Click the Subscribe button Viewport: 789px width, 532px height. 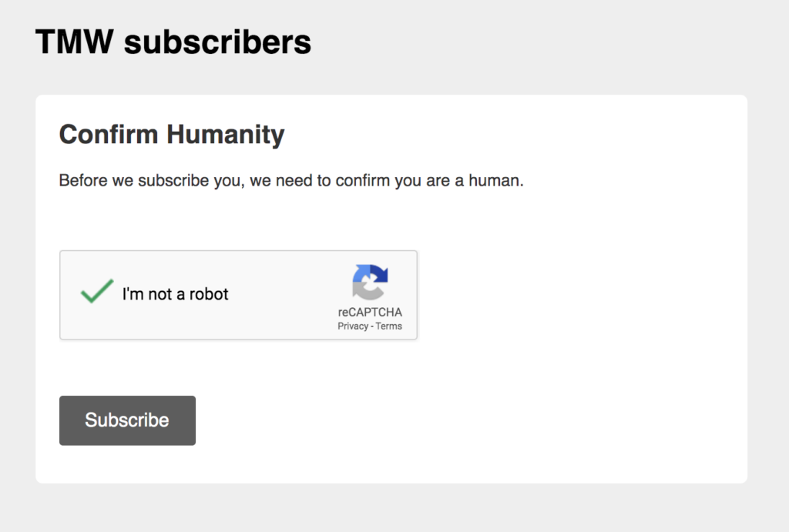(x=127, y=420)
